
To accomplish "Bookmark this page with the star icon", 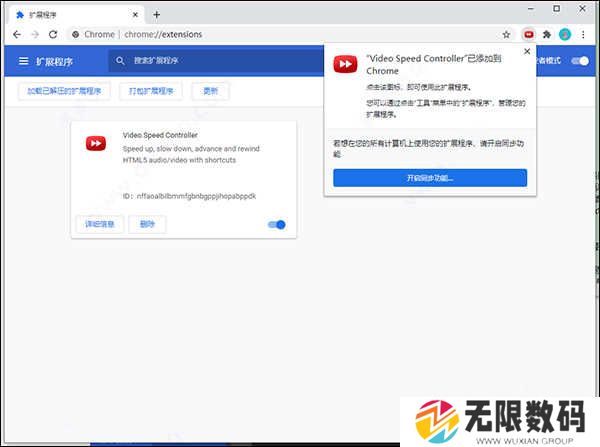I will [x=506, y=35].
